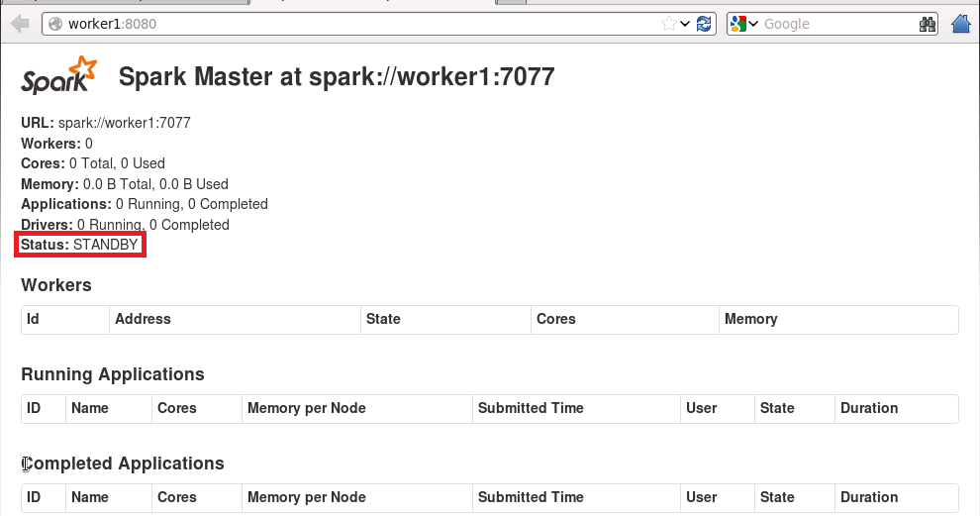Click the Running Applications heading
Screen dimensions: 980x516
[113, 374]
